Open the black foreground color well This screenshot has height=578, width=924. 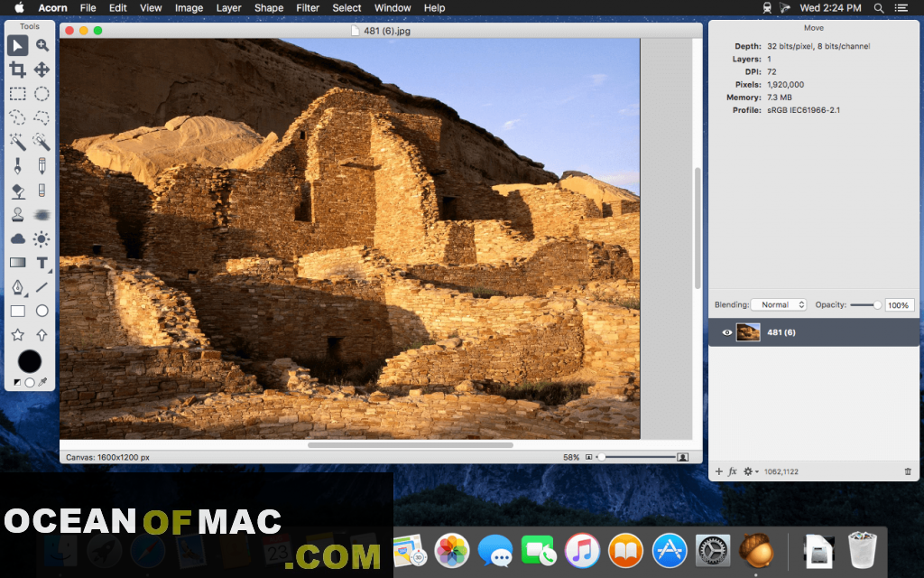[30, 361]
